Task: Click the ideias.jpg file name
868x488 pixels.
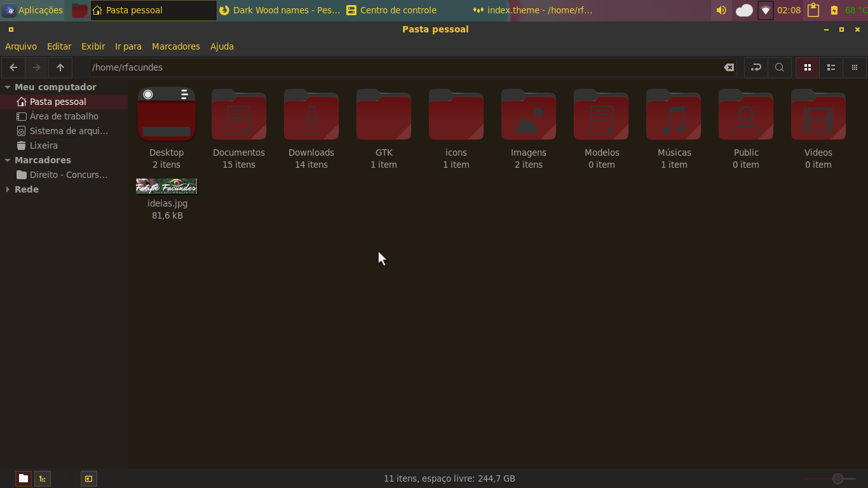Action: coord(167,203)
